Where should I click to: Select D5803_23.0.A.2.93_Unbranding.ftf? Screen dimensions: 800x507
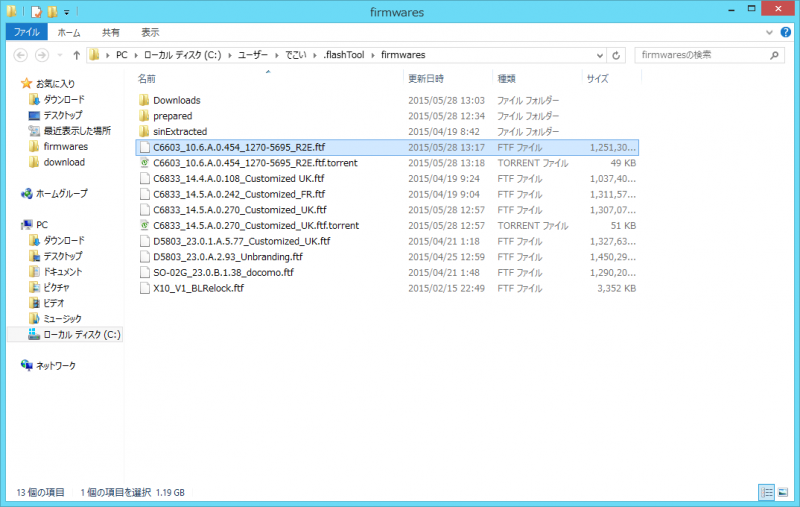[x=228, y=257]
